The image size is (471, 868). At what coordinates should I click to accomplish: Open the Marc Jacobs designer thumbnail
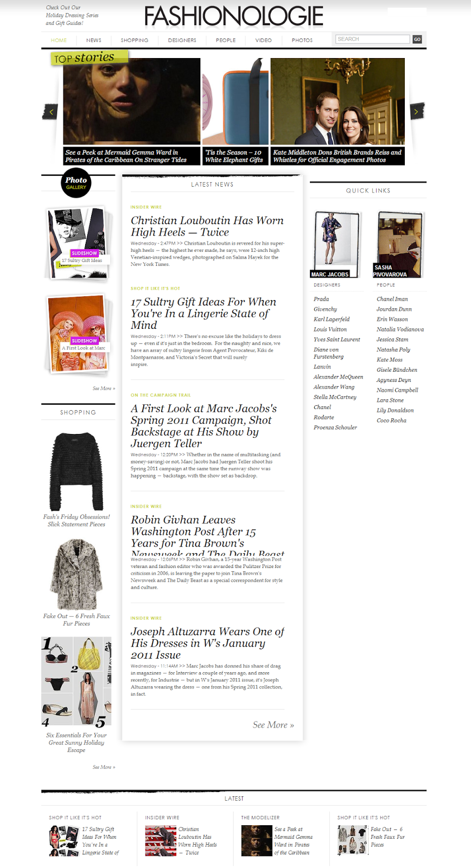coord(336,245)
